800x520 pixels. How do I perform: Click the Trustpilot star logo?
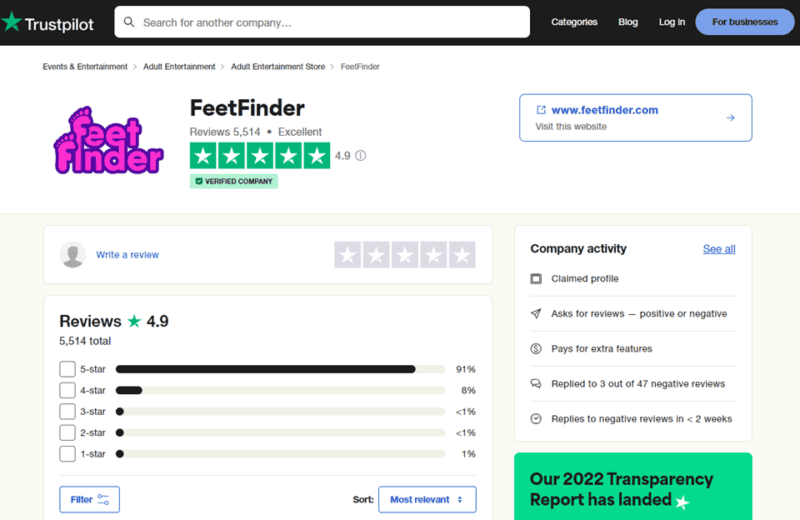click(x=11, y=22)
